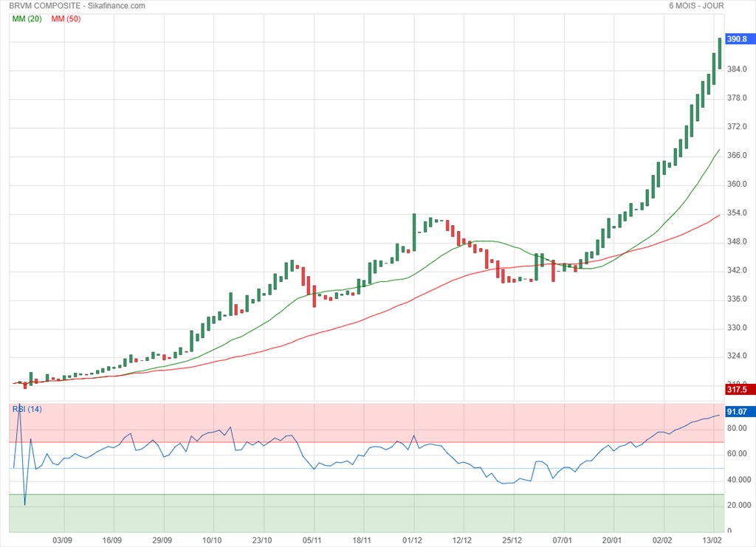Select the 13/02 date axis label

click(712, 540)
